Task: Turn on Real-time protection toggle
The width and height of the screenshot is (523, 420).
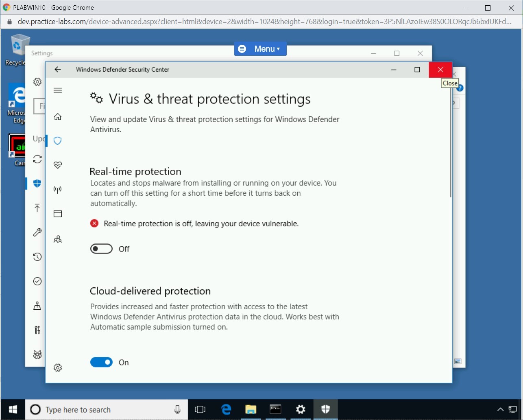Action: (101, 249)
